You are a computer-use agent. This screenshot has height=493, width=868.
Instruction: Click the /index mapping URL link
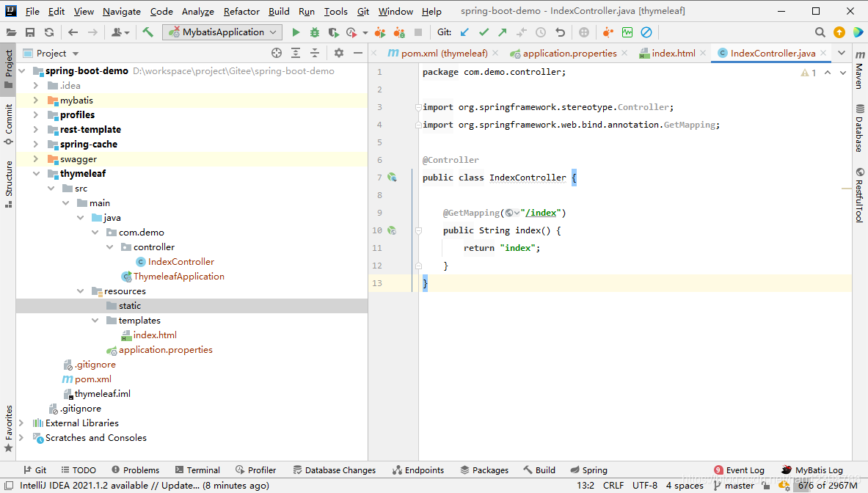pyautogui.click(x=541, y=213)
